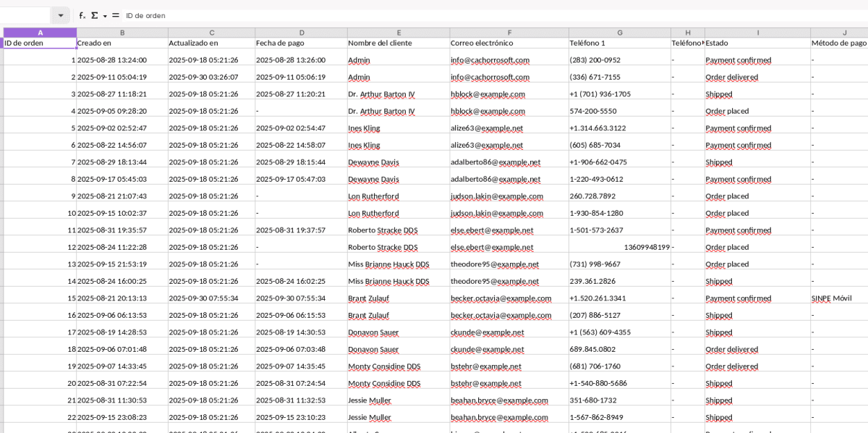Select column header G, Teléfono 1
The height and width of the screenshot is (433, 868).
coord(620,32)
